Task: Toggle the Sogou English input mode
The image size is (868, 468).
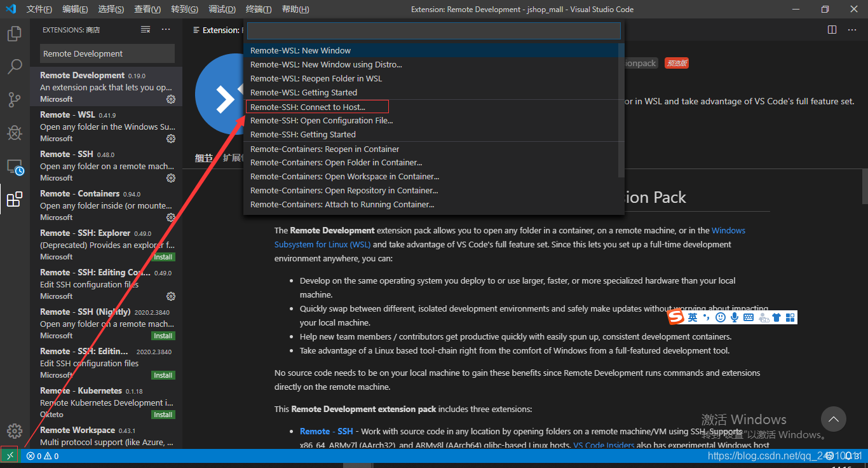Action: pyautogui.click(x=693, y=317)
